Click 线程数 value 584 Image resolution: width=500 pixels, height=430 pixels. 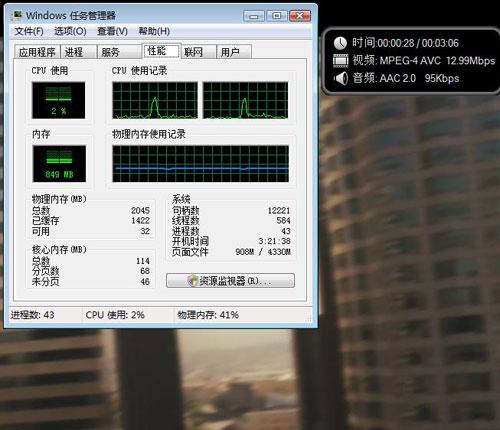click(283, 221)
